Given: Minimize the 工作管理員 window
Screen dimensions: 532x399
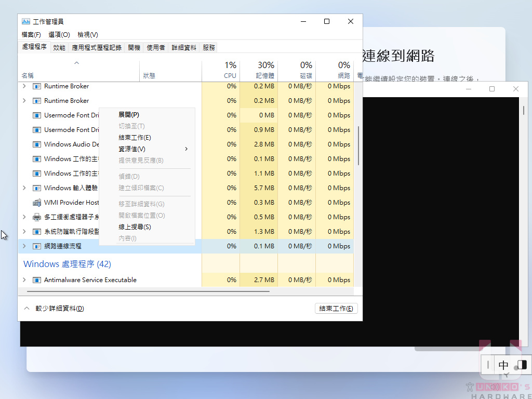Looking at the screenshot, I should click(303, 21).
